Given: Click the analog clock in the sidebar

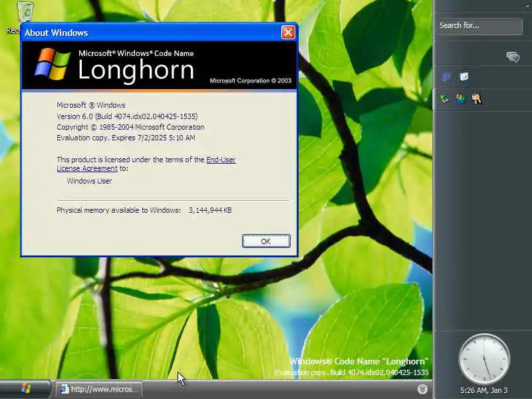Looking at the screenshot, I should point(484,359).
